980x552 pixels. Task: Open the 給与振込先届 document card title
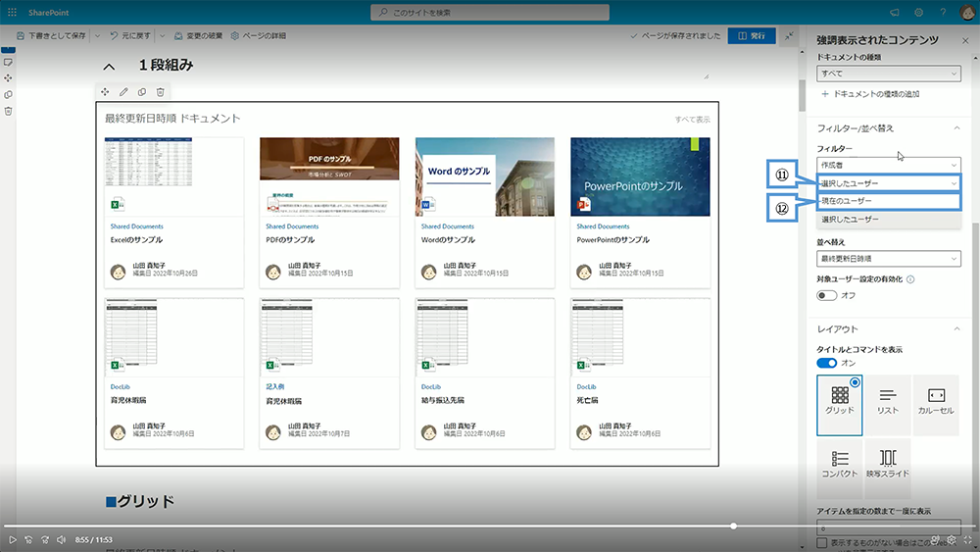(443, 400)
